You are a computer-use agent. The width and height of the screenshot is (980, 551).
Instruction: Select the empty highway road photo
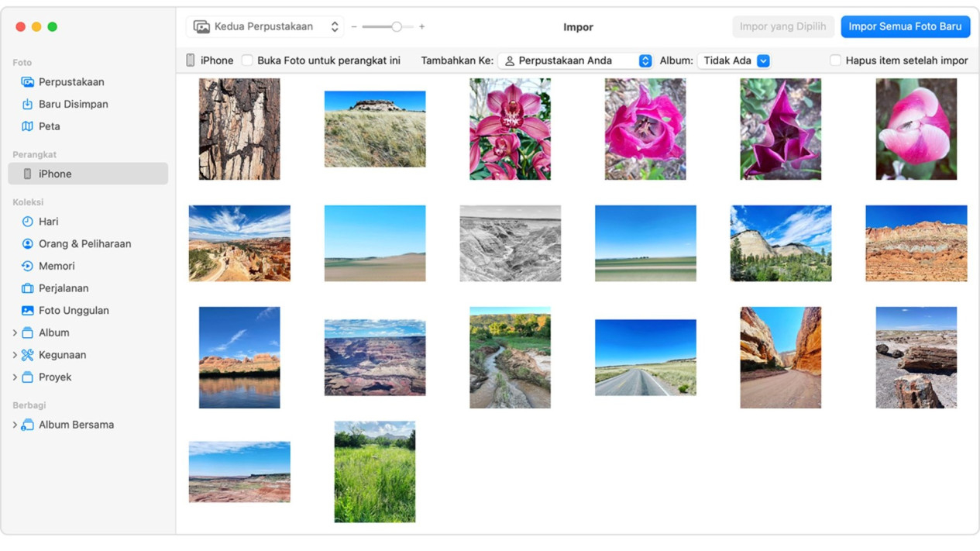[x=645, y=357]
